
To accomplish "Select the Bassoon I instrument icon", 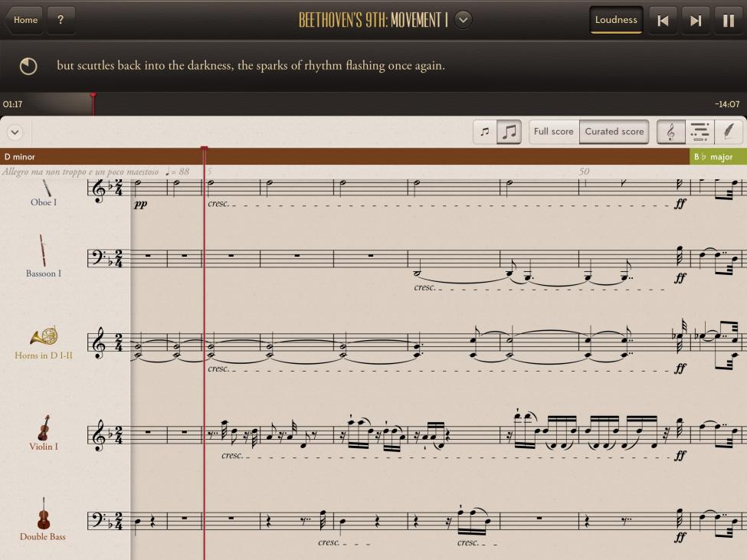I will click(x=43, y=251).
